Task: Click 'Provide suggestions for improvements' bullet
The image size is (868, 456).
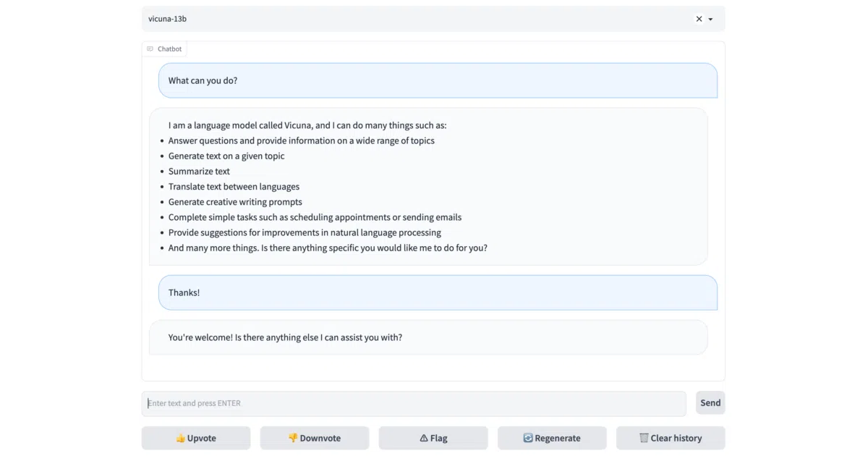Action: (x=305, y=232)
